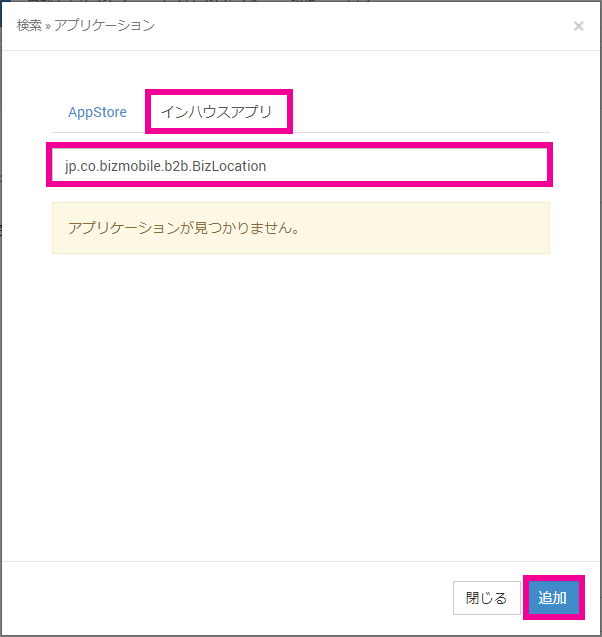This screenshot has width=602, height=637.
Task: Click the 検索 » アプリケーション dialog title
Action: 85,25
